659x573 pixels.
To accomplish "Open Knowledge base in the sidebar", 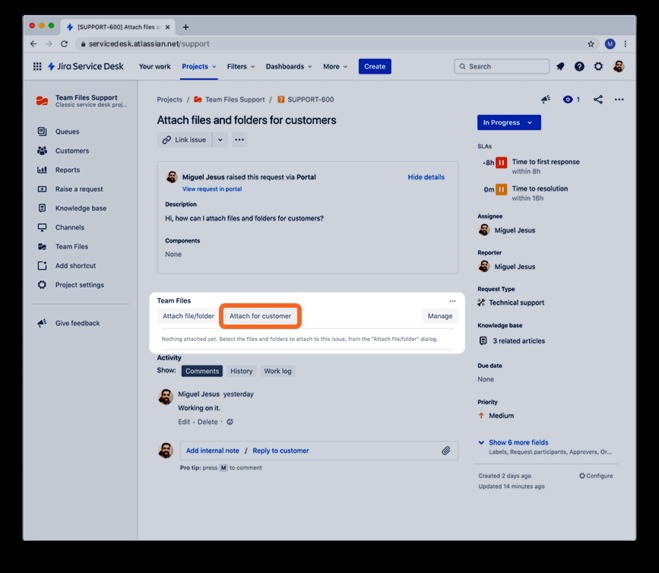I will tap(80, 208).
